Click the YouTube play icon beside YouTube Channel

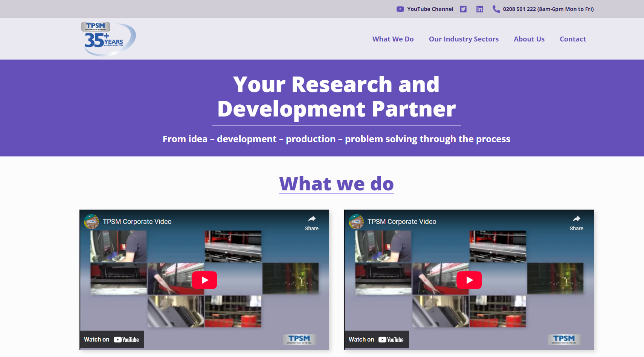coord(400,9)
